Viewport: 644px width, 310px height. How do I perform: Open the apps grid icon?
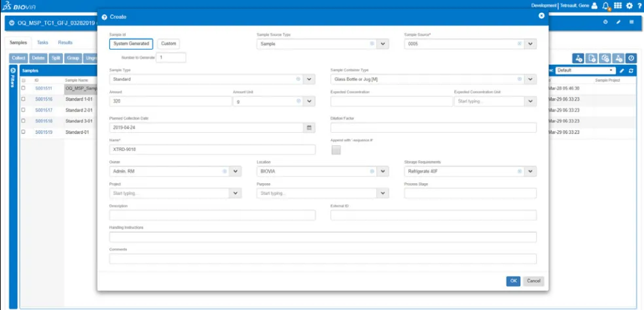click(x=617, y=5)
